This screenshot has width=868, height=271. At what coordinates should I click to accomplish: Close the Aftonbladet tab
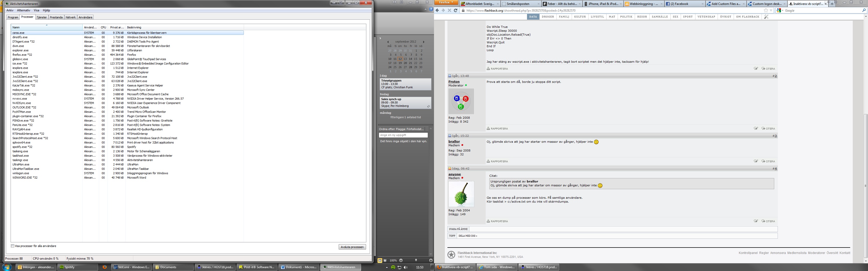coord(498,4)
